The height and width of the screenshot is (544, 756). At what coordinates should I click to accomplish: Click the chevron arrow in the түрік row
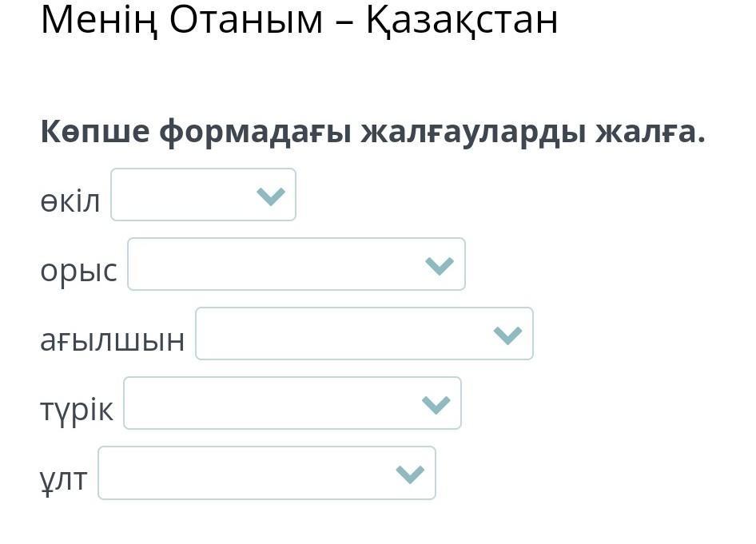tap(436, 404)
